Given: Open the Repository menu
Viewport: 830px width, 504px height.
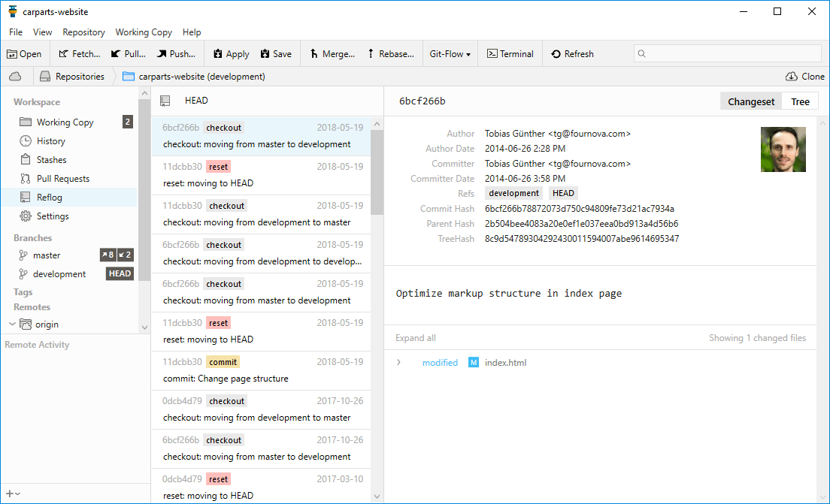Looking at the screenshot, I should (x=83, y=32).
